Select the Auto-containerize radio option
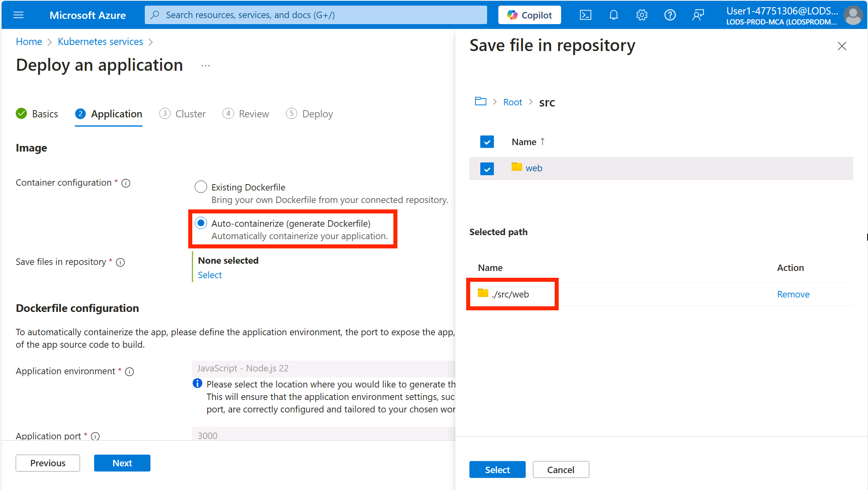 (201, 223)
